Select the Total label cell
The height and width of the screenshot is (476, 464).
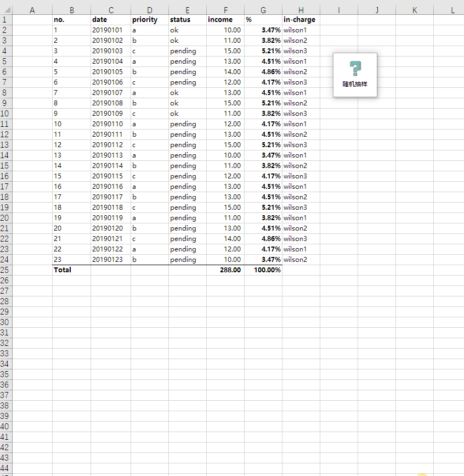coord(71,270)
